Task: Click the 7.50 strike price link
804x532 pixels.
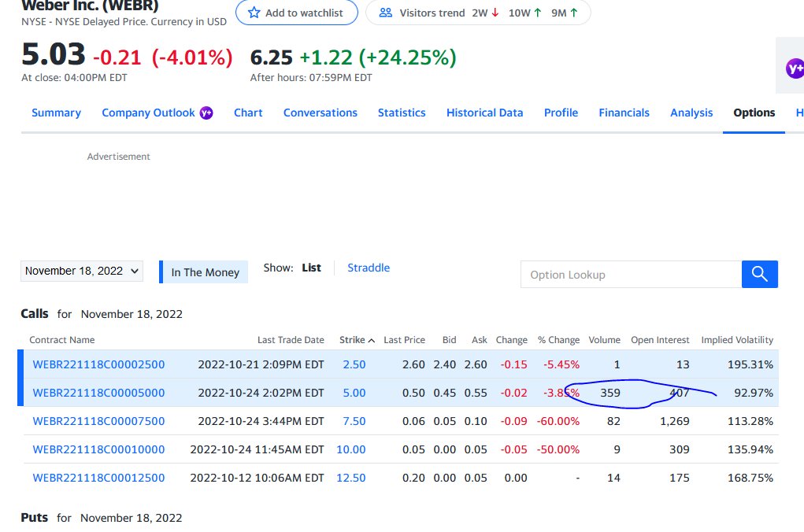Action: (354, 421)
